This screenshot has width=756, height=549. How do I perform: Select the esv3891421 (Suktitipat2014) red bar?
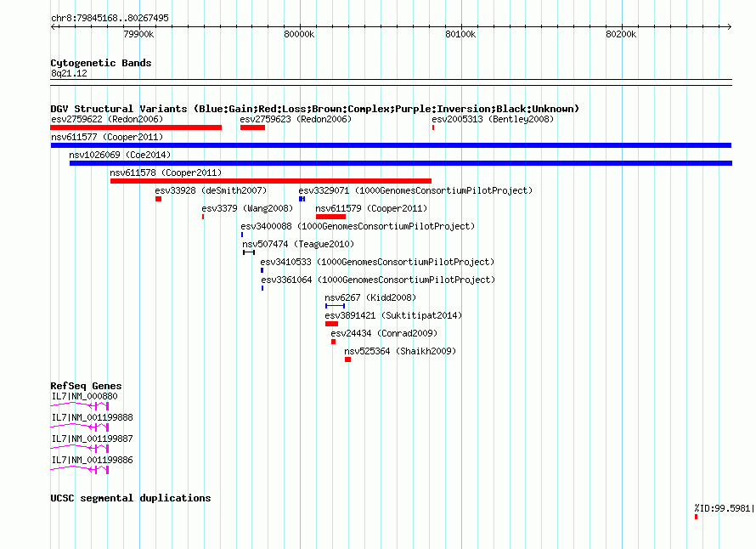[332, 324]
